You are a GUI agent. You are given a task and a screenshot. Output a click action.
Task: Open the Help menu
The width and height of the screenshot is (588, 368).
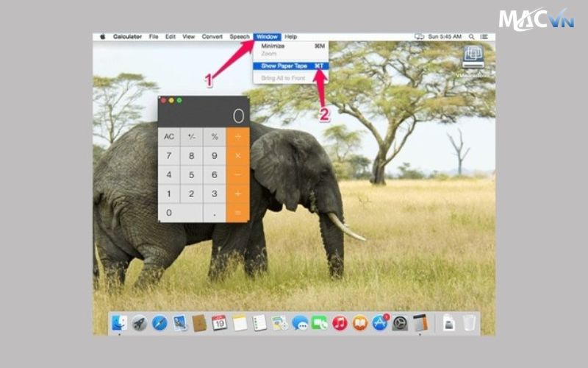pyautogui.click(x=290, y=36)
